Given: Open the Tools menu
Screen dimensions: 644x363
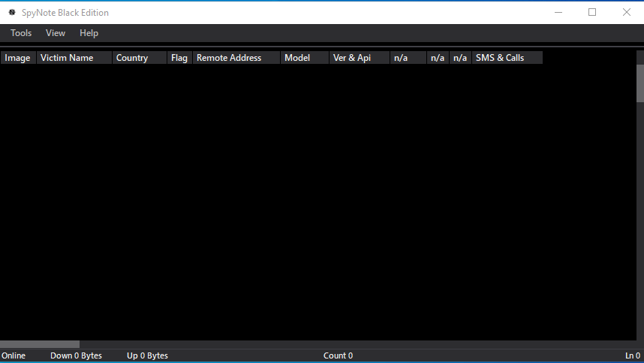Looking at the screenshot, I should pos(21,33).
